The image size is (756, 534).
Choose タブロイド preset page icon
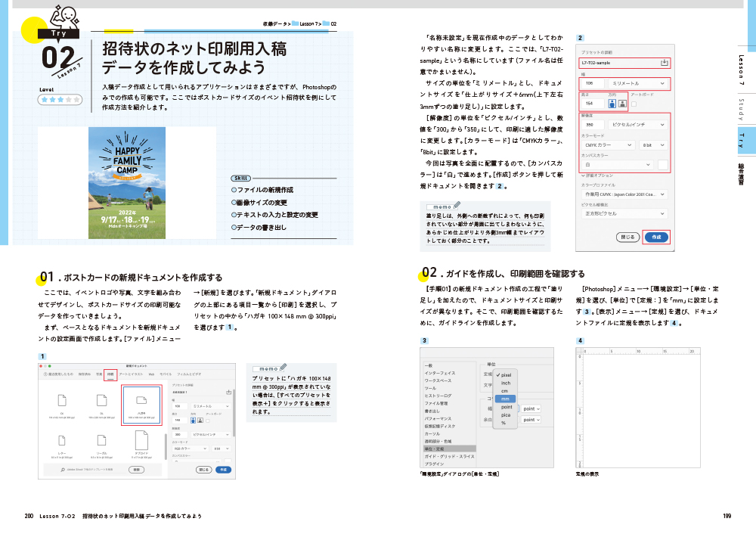click(x=141, y=440)
